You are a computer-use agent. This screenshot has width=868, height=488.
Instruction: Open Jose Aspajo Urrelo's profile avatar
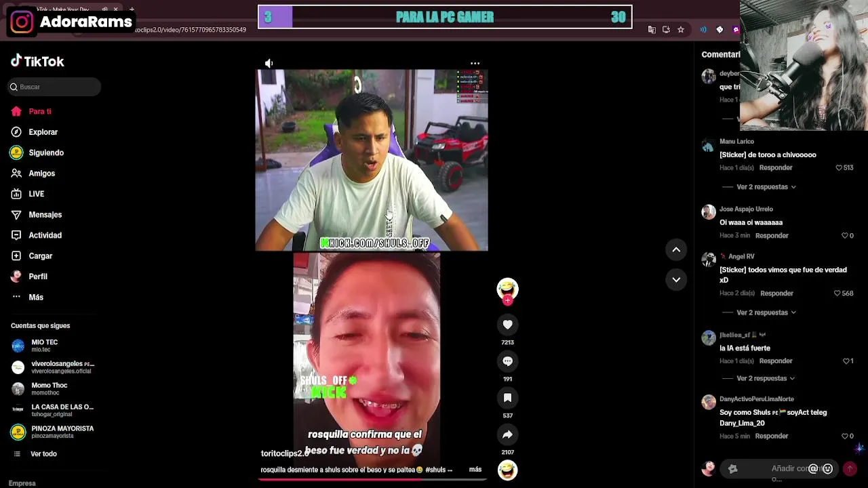click(x=709, y=213)
